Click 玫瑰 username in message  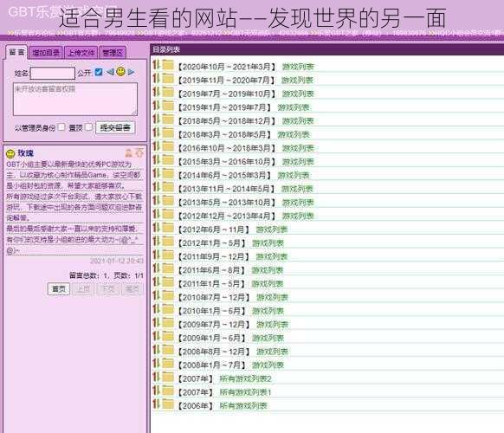point(25,153)
